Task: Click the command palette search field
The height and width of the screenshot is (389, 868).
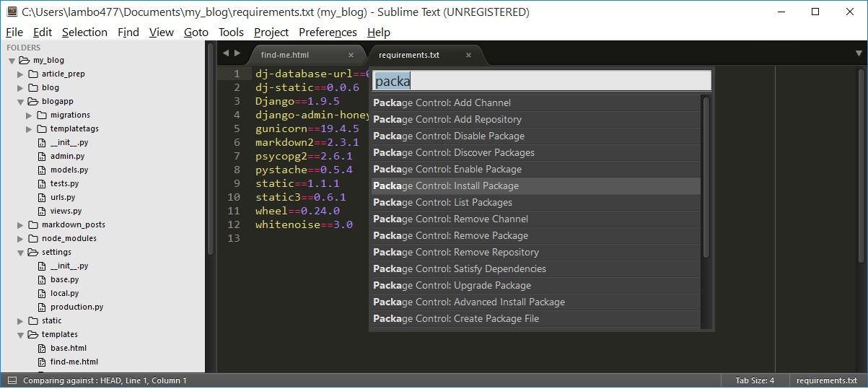Action: 541,80
